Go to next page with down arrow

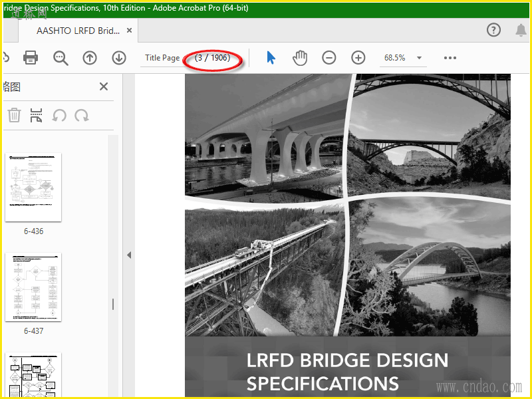[x=119, y=58]
